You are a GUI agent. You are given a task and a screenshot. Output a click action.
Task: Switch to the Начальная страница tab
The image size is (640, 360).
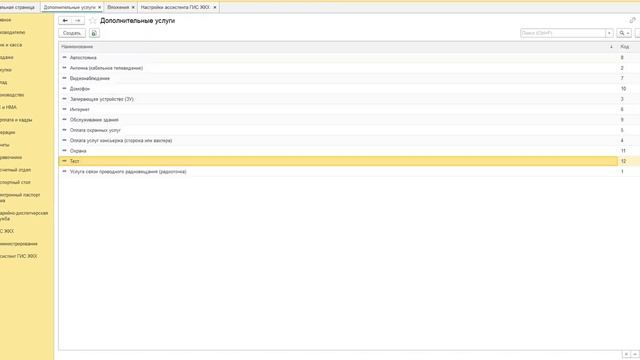[x=17, y=7]
